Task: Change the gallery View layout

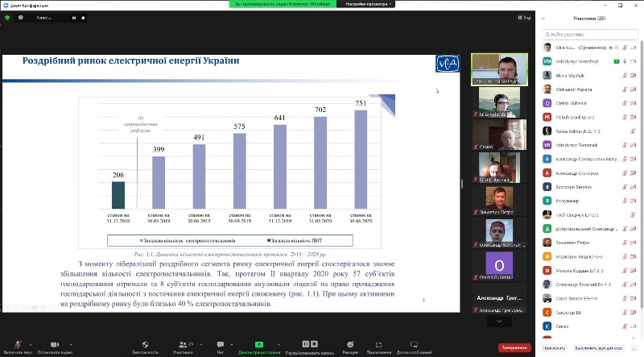Action: [x=524, y=18]
